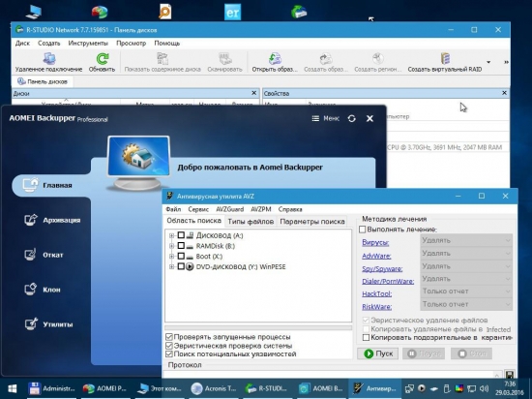Click the RiskWare link in AVZ
The height and width of the screenshot is (399, 532).
pyautogui.click(x=376, y=307)
